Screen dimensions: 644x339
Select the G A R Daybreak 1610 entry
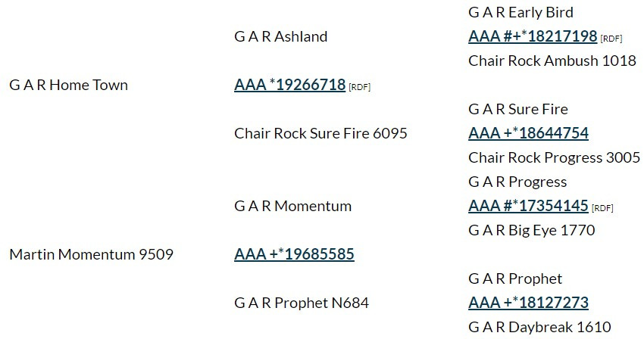coord(539,327)
